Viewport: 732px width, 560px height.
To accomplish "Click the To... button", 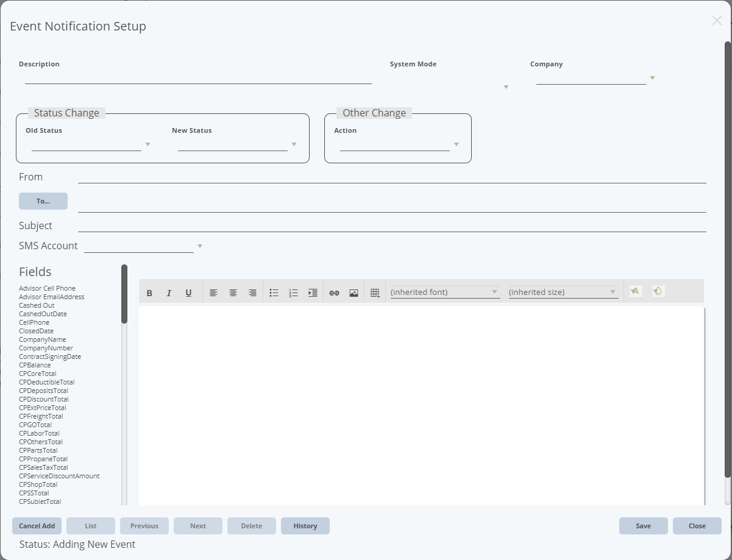I will point(43,201).
